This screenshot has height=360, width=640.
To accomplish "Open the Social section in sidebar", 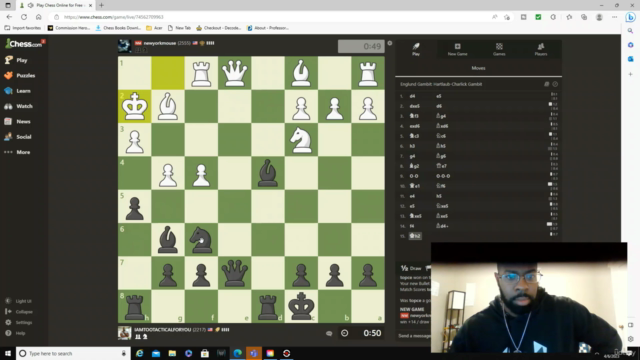I will (x=18, y=137).
